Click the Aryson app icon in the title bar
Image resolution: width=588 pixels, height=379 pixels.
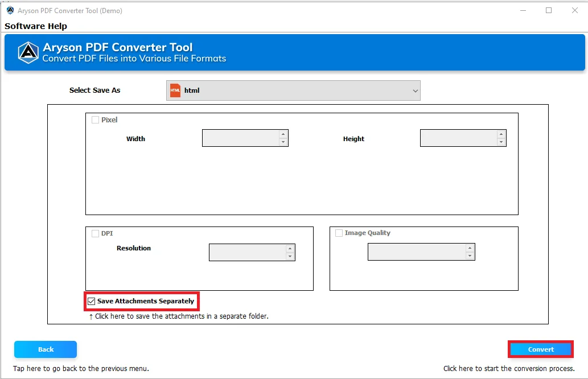click(10, 10)
